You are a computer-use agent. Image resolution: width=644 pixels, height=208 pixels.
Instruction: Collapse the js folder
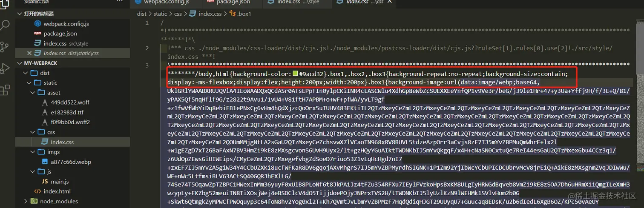(33, 171)
